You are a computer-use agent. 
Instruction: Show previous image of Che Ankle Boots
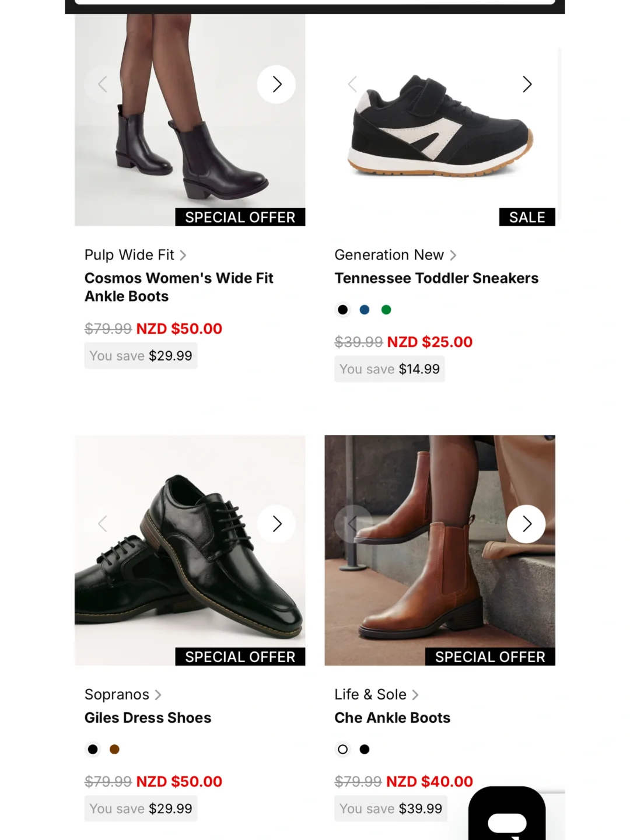[353, 524]
